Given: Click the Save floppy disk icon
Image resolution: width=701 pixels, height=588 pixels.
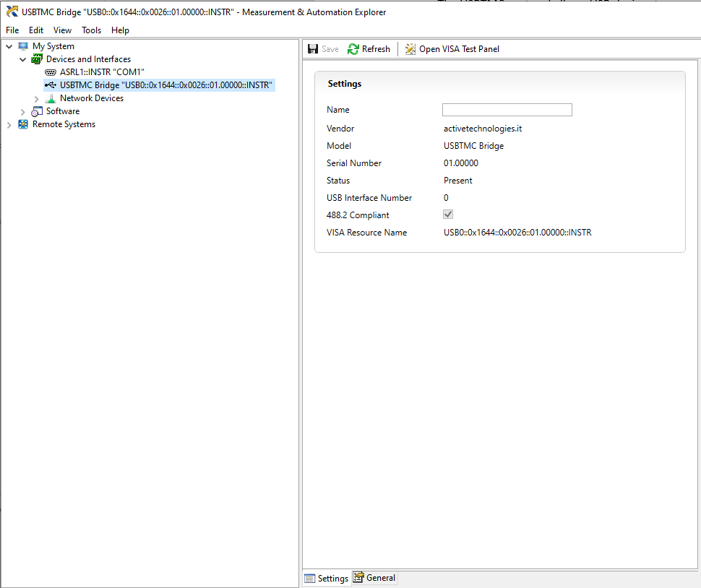Looking at the screenshot, I should [x=313, y=49].
